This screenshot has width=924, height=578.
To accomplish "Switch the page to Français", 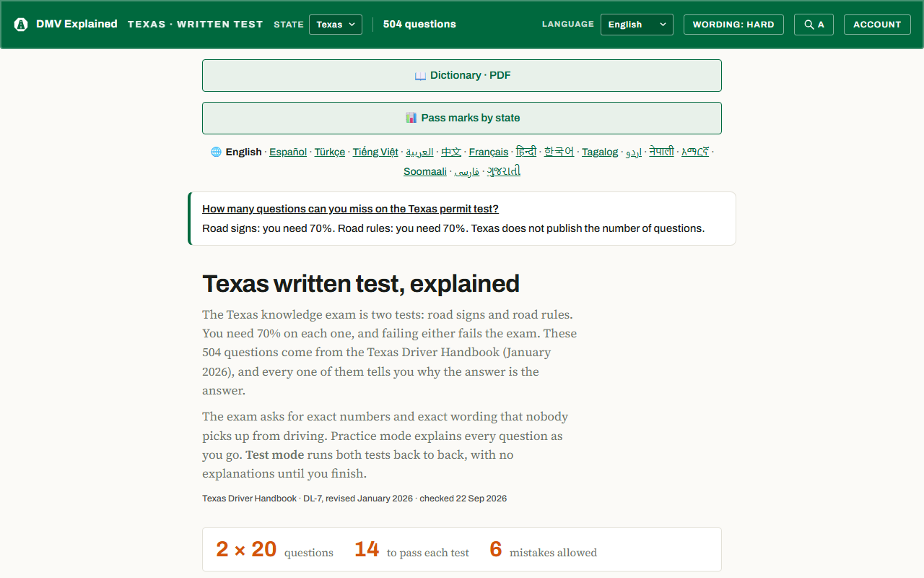I will [x=489, y=152].
